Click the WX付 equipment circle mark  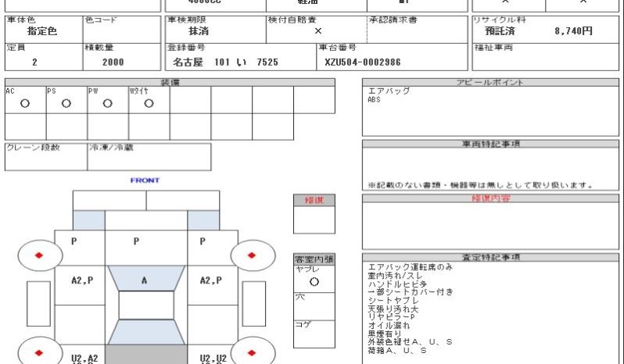point(149,104)
